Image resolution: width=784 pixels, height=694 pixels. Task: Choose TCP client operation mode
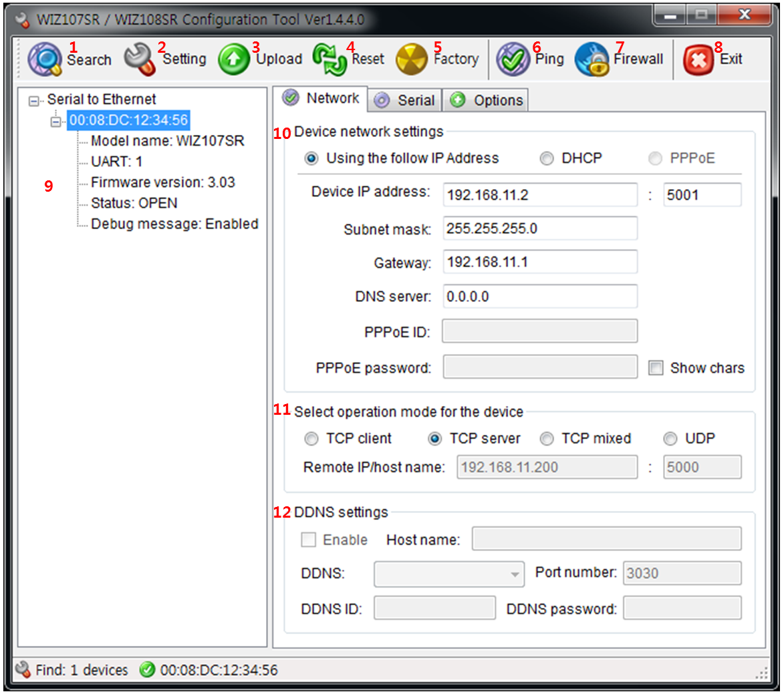pyautogui.click(x=311, y=439)
